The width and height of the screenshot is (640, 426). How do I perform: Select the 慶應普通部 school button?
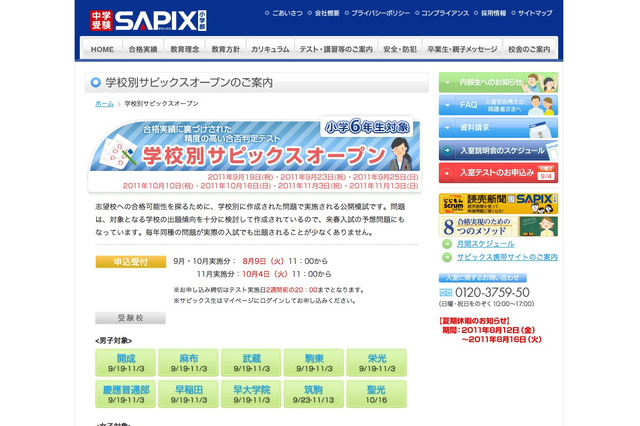click(126, 394)
